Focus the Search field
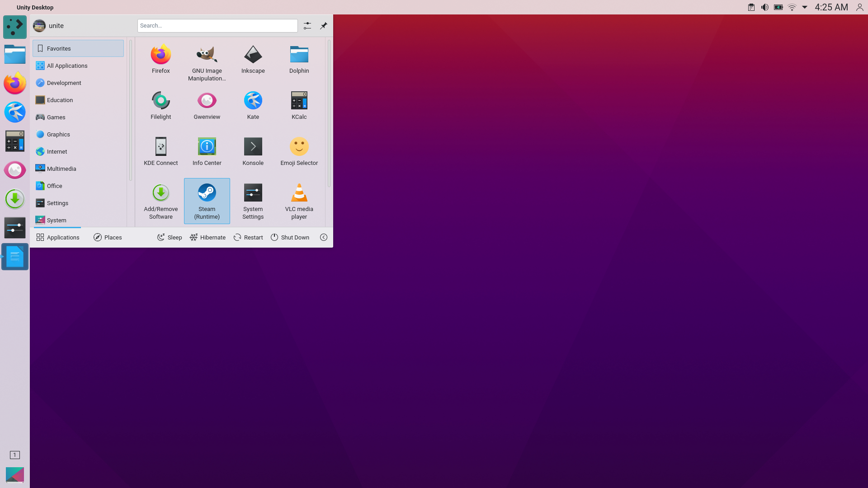 (217, 26)
